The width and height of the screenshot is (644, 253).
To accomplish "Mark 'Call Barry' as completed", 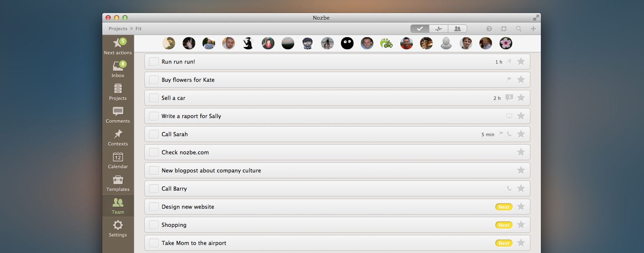I will (x=154, y=188).
